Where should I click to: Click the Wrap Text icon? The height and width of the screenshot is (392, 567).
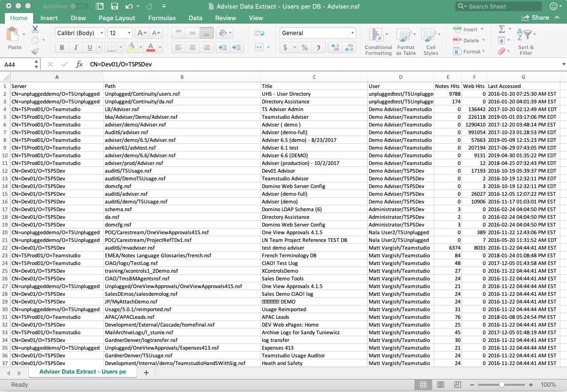(x=259, y=33)
